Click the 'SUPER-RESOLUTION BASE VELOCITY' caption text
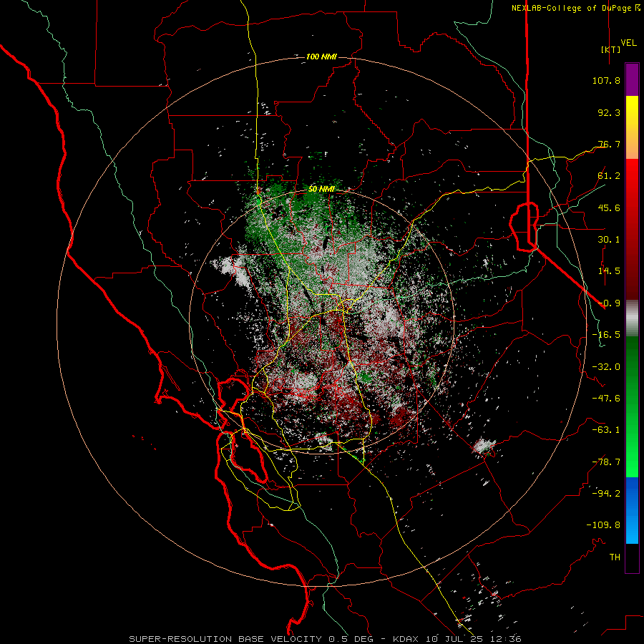644x644 pixels. (225, 639)
